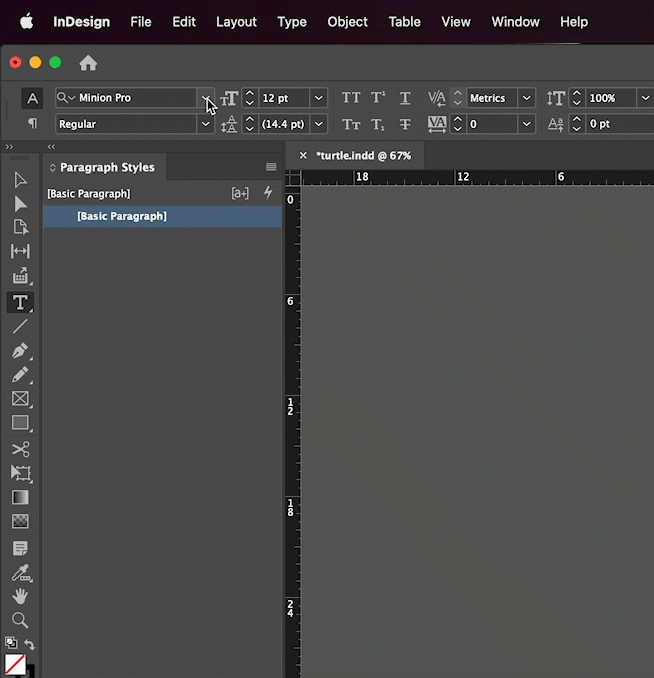The width and height of the screenshot is (654, 678).
Task: Open the Layout menu
Action: click(x=236, y=22)
